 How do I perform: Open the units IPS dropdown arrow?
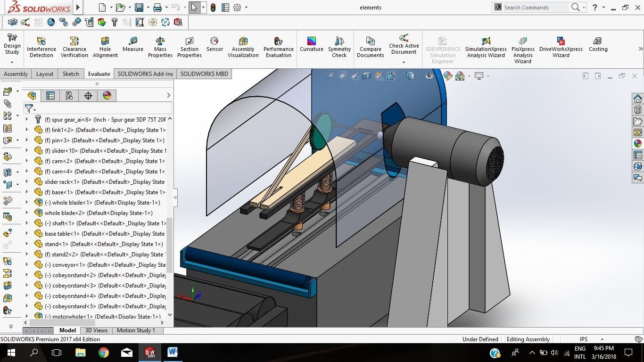pyautogui.click(x=602, y=339)
